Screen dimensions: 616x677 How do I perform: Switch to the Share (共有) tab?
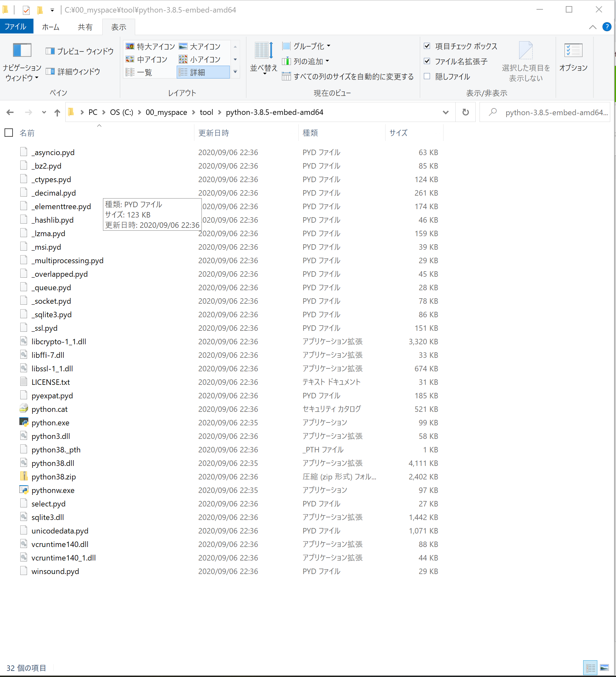coord(85,27)
